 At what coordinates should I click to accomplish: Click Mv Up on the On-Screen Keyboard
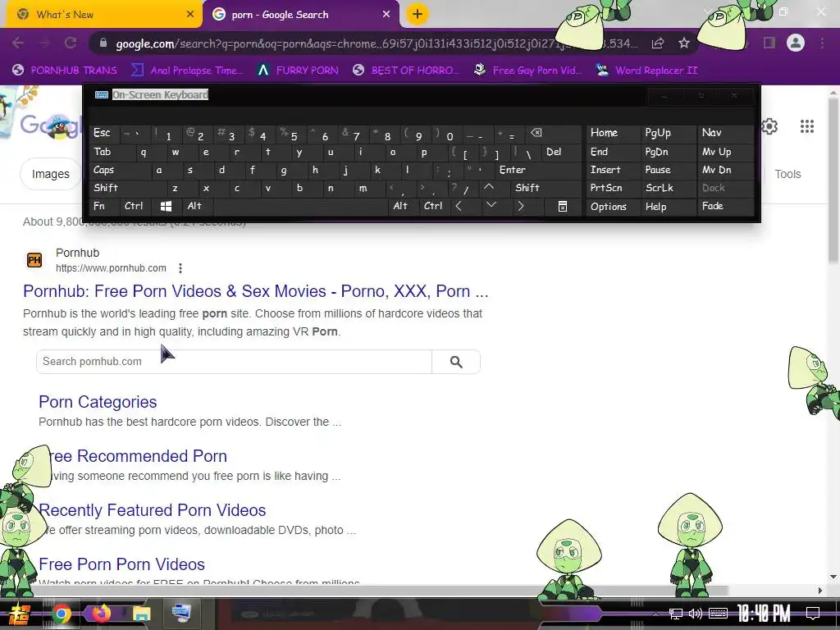pos(726,152)
